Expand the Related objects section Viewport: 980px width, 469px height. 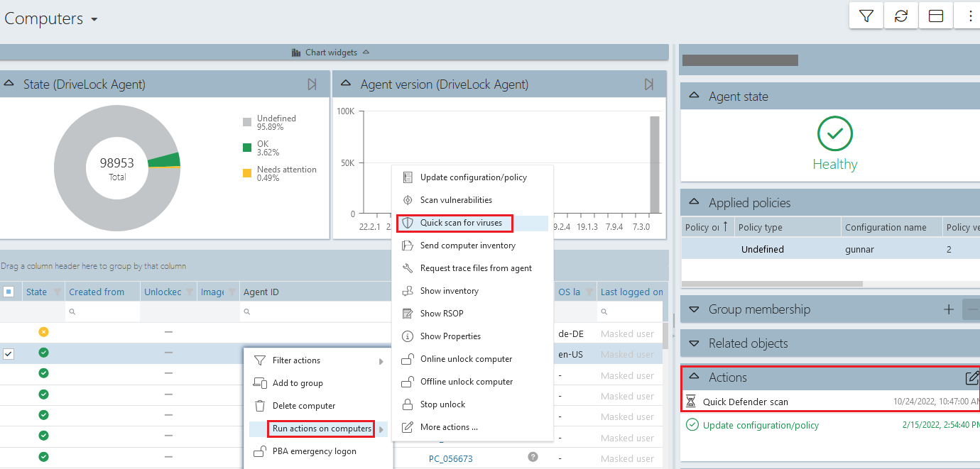coord(695,343)
